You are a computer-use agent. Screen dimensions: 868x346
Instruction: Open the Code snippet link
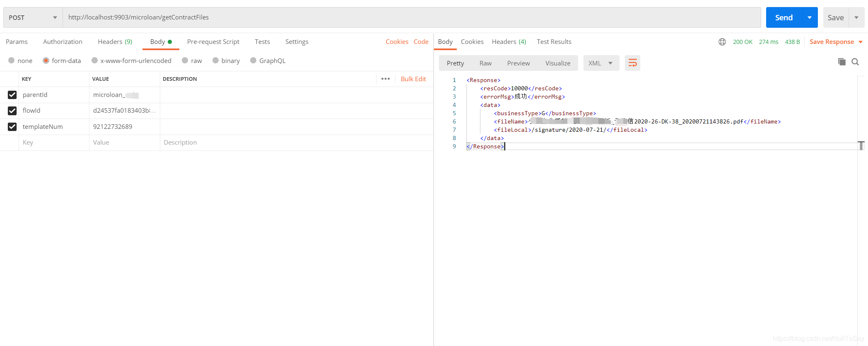[421, 42]
